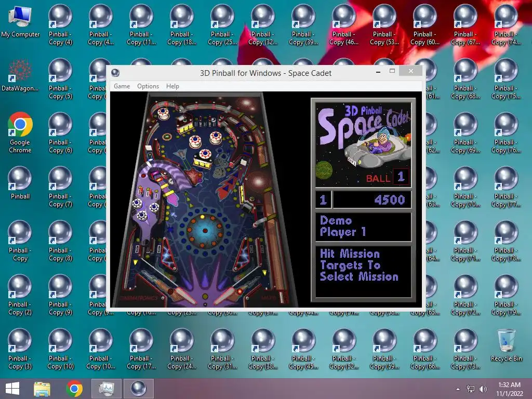Select the Pinball - Copy (74...) icon
532x399 pixels.
pos(506,25)
